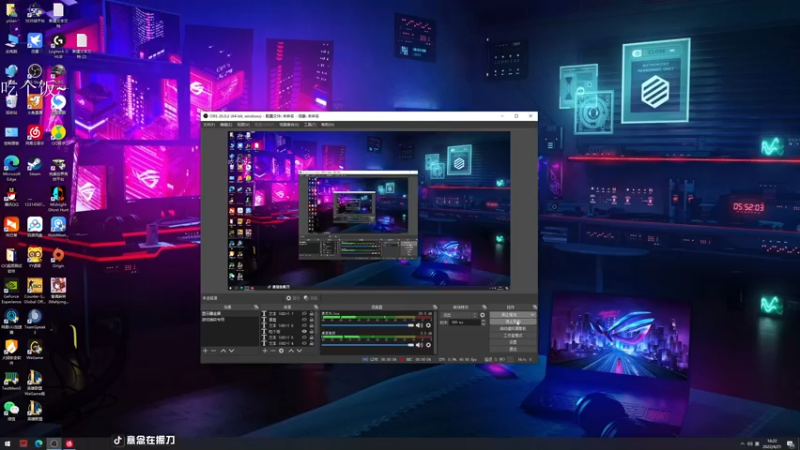
Task: Open the 编辑 (Edit) menu in OBS
Action: coord(226,124)
